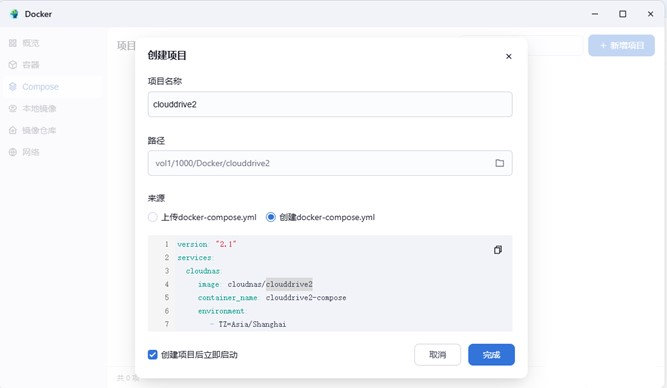Click the local image icon in sidebar
This screenshot has height=388, width=667.
[13, 108]
